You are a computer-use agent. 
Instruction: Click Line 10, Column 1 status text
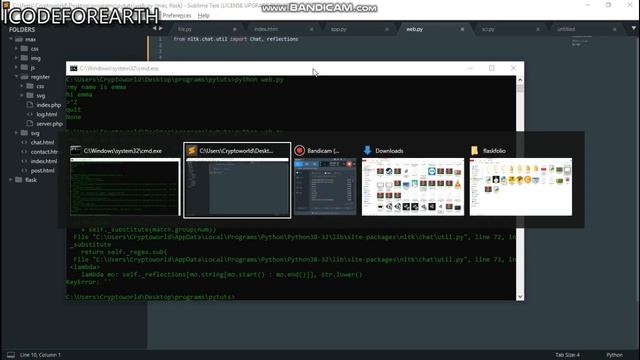(x=40, y=355)
